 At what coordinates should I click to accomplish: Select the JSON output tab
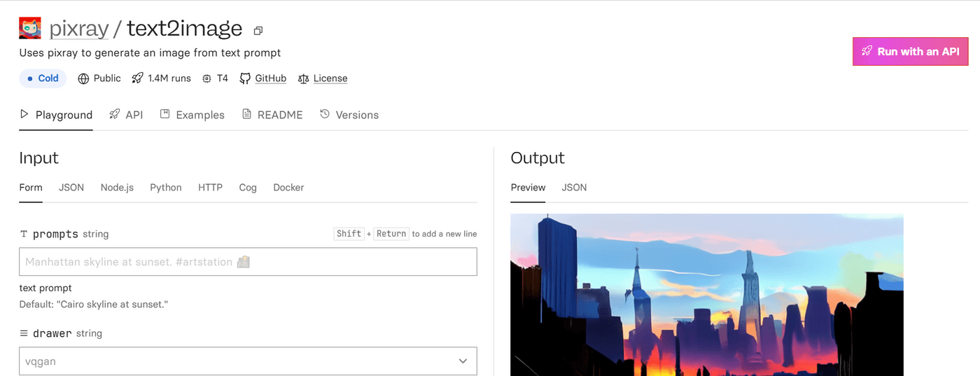tap(574, 188)
